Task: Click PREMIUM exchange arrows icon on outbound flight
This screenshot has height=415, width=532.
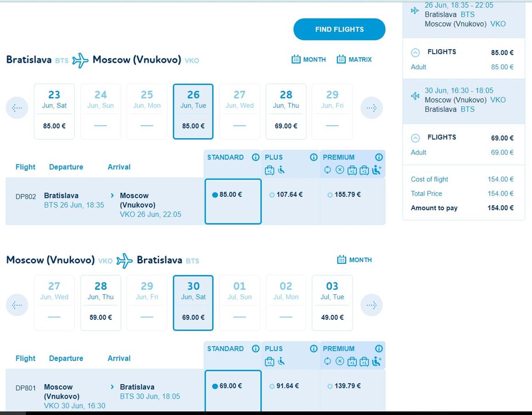Action: point(328,170)
